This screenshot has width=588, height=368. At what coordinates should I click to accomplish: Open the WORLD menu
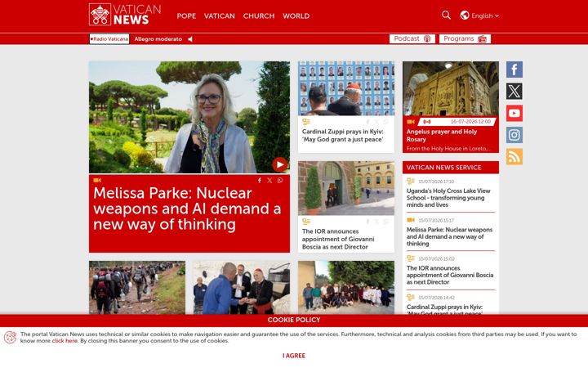[x=296, y=16]
